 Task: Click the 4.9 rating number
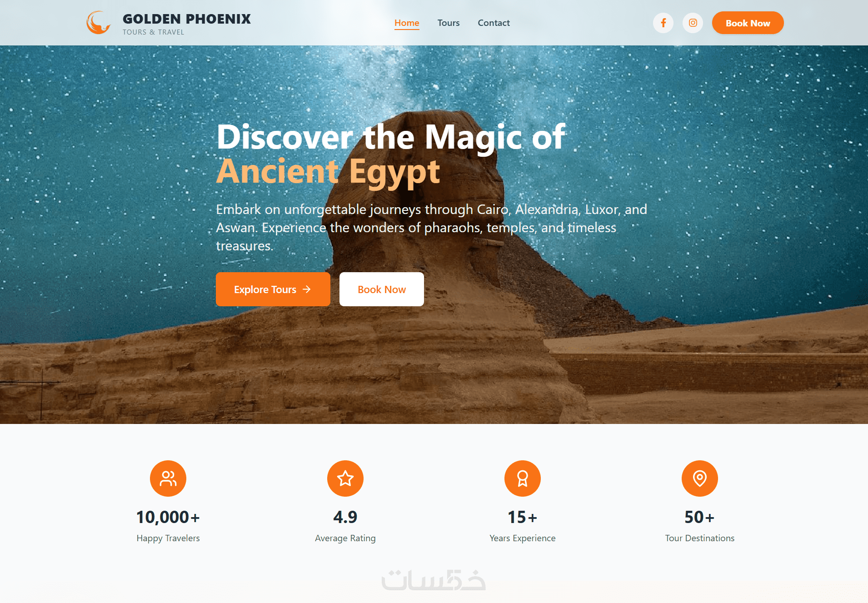(x=345, y=517)
